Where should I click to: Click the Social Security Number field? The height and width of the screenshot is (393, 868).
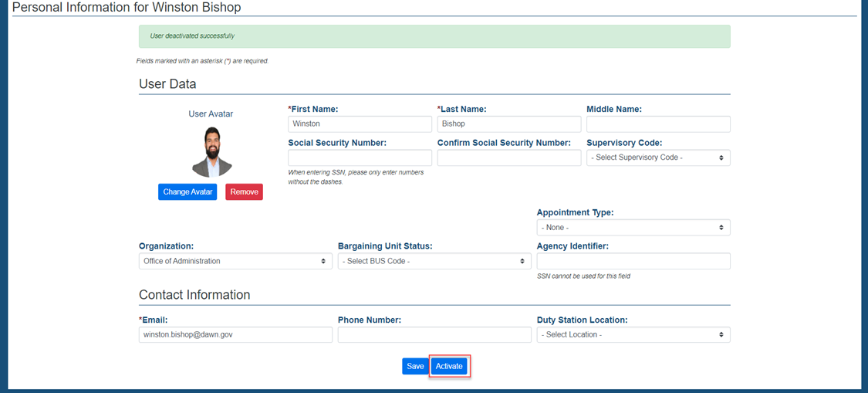click(x=360, y=158)
